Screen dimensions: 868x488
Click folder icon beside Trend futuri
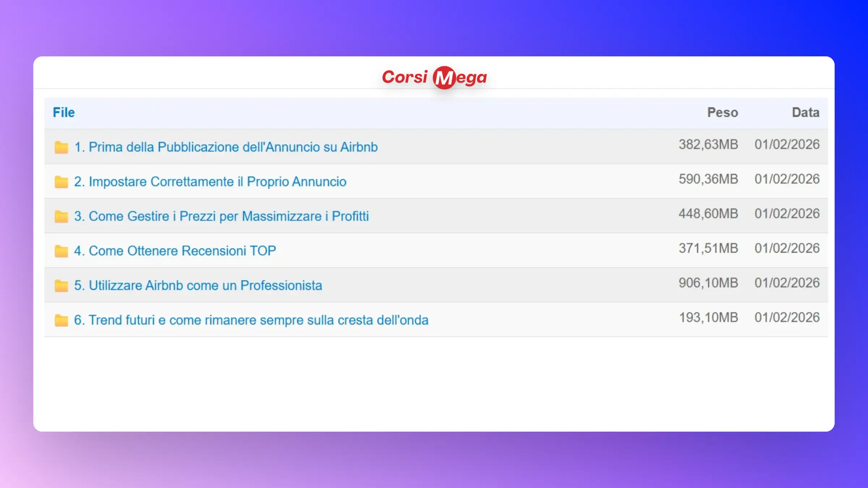tap(61, 320)
